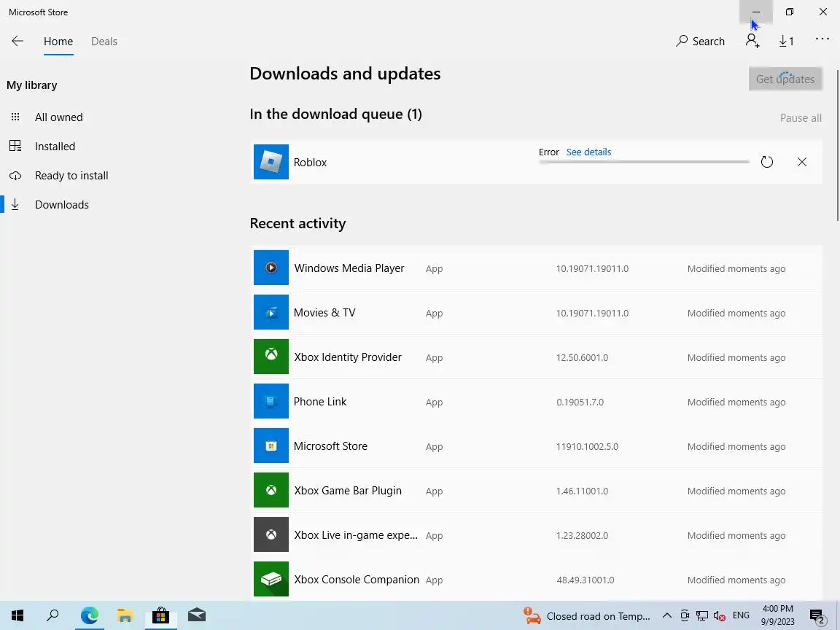Click the Ready to install cloud icon
Viewport: 840px width, 630px height.
click(15, 175)
